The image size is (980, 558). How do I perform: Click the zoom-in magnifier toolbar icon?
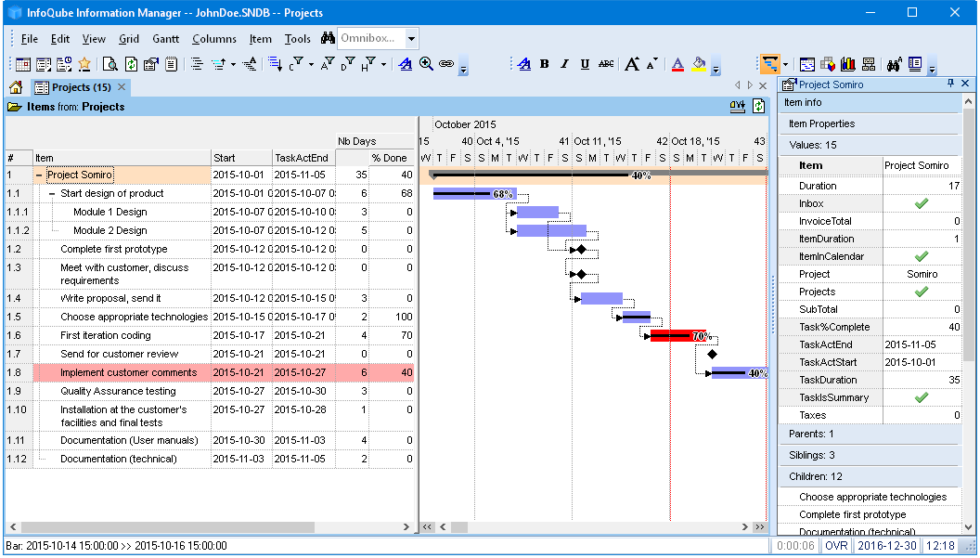click(426, 64)
